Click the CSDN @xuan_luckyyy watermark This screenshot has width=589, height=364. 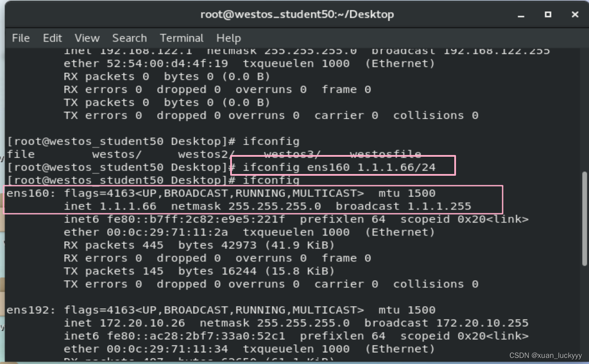pyautogui.click(x=545, y=355)
